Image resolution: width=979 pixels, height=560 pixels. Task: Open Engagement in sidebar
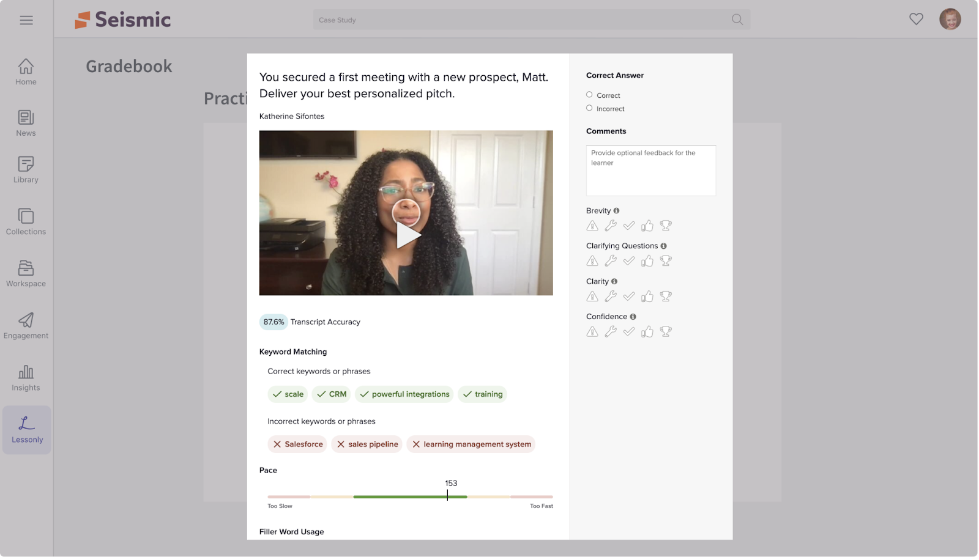pos(26,326)
